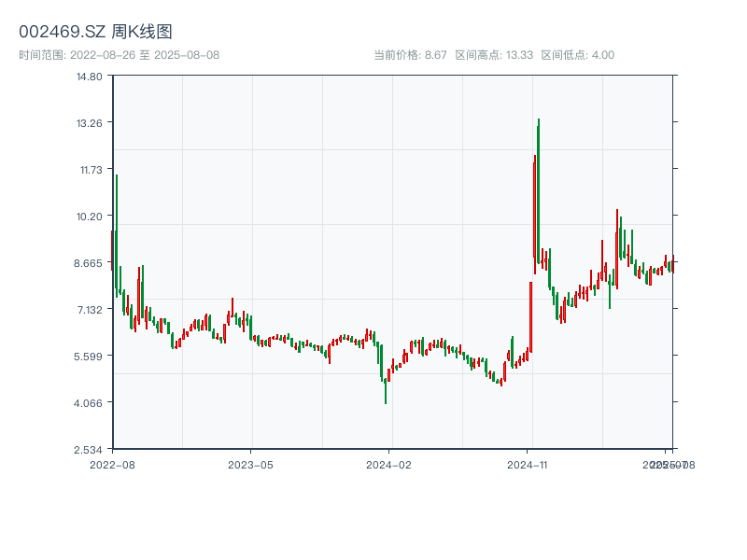The image size is (747, 560).
Task: Click y-axis label 7.132
Action: (x=90, y=310)
